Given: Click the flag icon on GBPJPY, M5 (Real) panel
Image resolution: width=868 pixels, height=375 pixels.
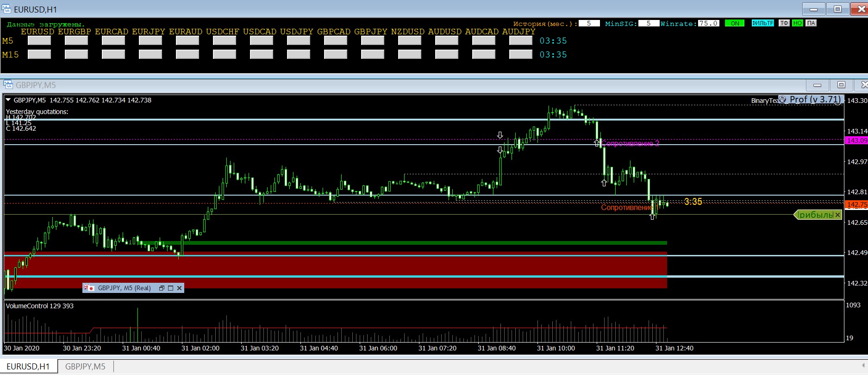Looking at the screenshot, I should pyautogui.click(x=88, y=288).
